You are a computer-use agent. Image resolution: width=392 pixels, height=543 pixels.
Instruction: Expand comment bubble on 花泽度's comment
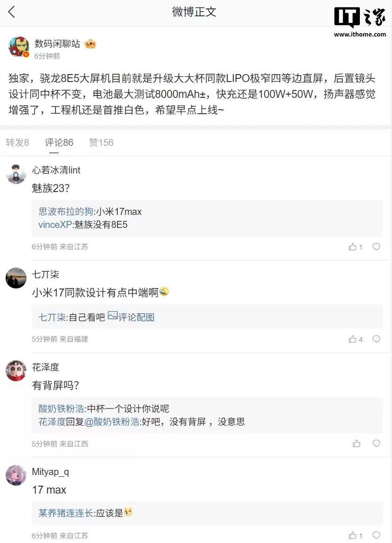click(376, 444)
